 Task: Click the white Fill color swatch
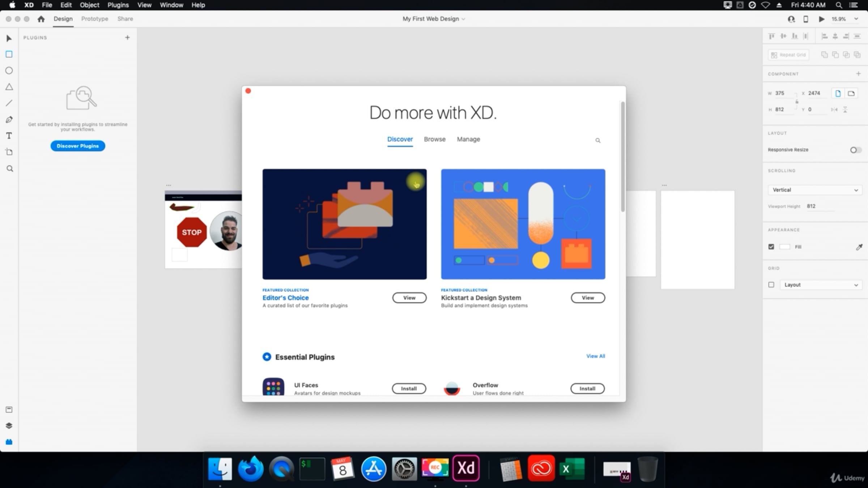784,247
